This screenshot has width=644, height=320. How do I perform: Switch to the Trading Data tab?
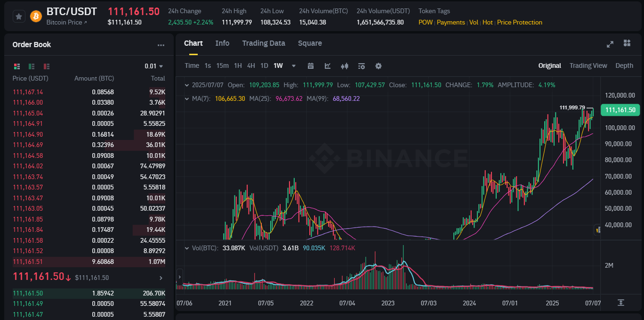click(x=264, y=43)
